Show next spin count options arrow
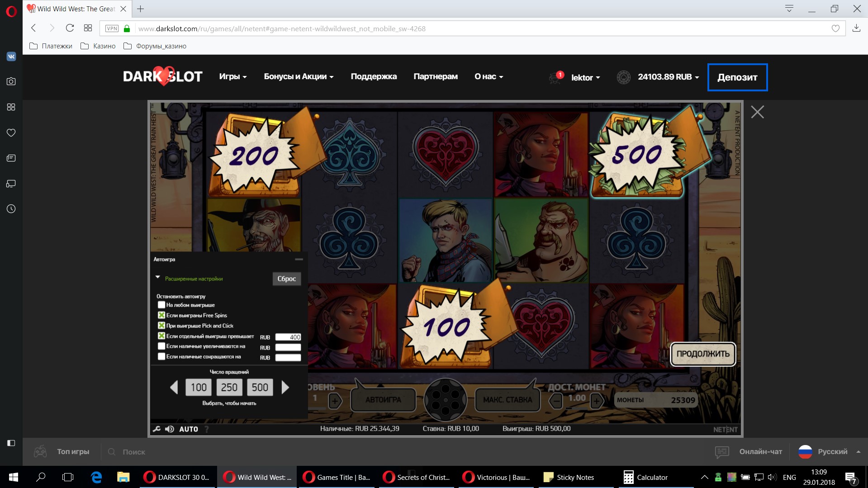 tap(285, 387)
